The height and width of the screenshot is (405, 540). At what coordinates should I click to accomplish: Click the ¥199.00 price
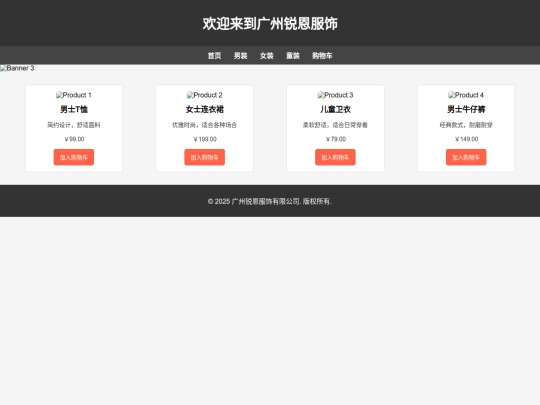205,139
